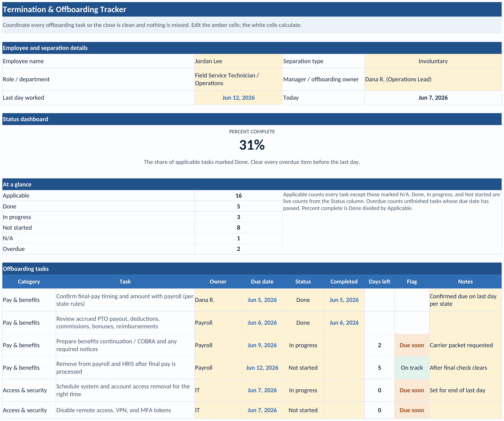Select the PERCENT COMPLETE label
Viewport: 504px width, 421px height.
pyautogui.click(x=252, y=132)
